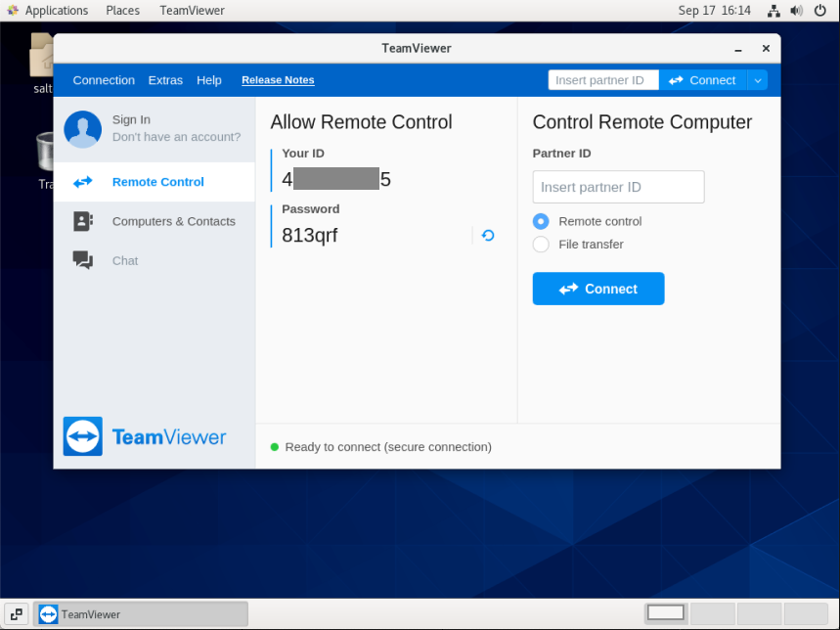Click the Chat speech bubbles icon
The width and height of the screenshot is (840, 630).
click(x=83, y=260)
